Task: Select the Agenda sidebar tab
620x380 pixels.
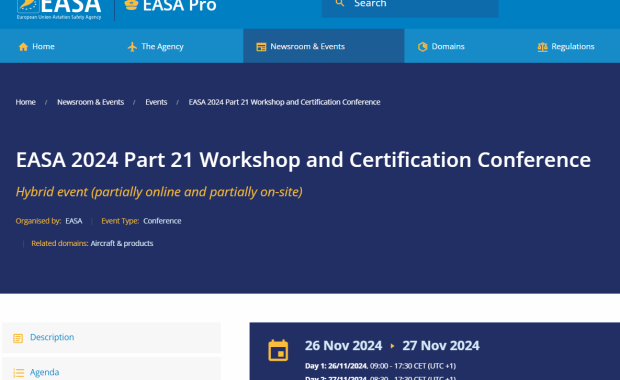Action: tap(112, 370)
